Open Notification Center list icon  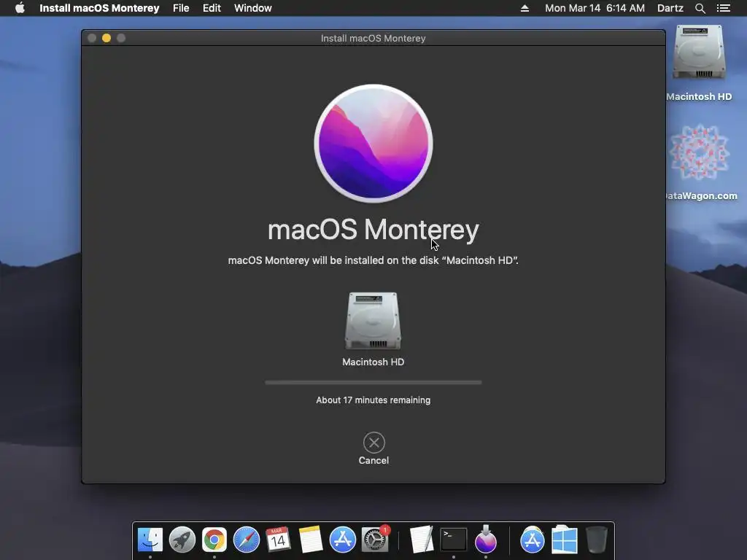(723, 8)
